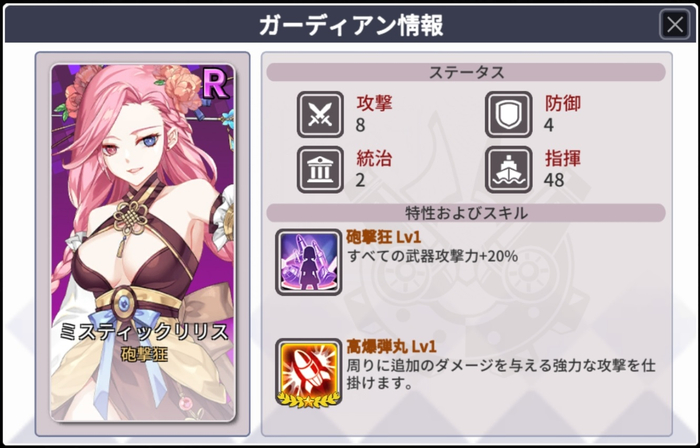Click the crossed swords attack icon
Screen dimensions: 700x448
[320, 115]
